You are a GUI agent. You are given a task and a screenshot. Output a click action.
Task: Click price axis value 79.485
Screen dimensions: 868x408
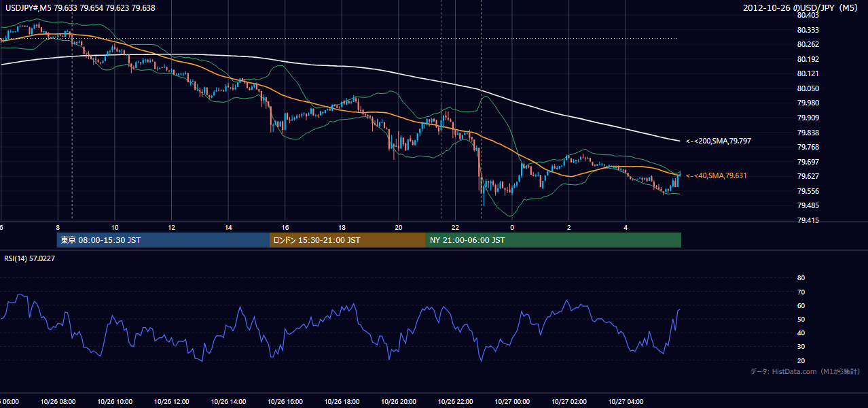[808, 205]
